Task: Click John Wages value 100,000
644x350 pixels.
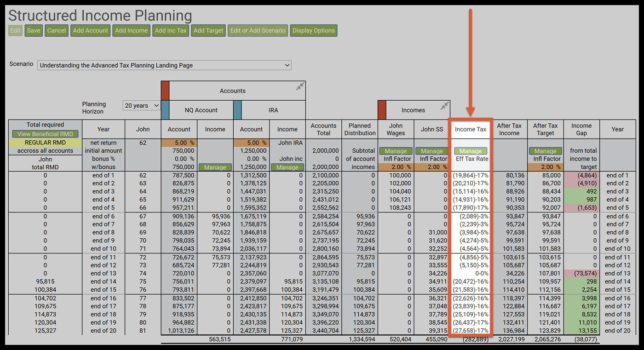Action: coord(399,175)
